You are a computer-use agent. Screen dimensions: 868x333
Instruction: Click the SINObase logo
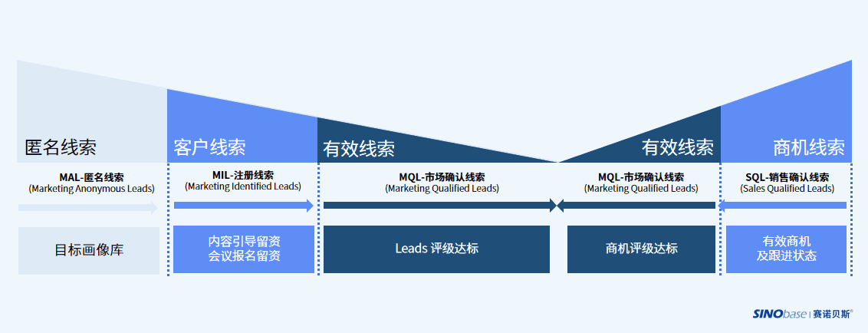tap(779, 314)
